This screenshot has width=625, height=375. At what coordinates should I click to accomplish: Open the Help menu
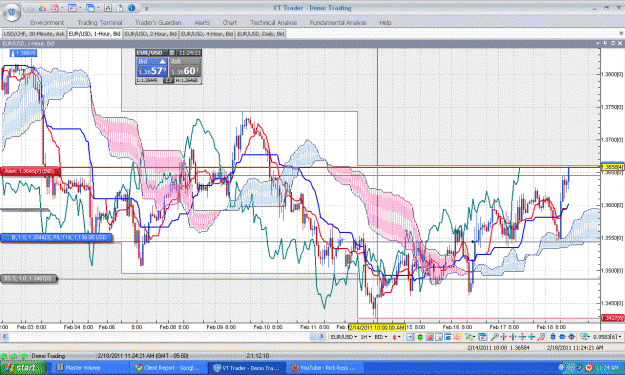coord(385,23)
